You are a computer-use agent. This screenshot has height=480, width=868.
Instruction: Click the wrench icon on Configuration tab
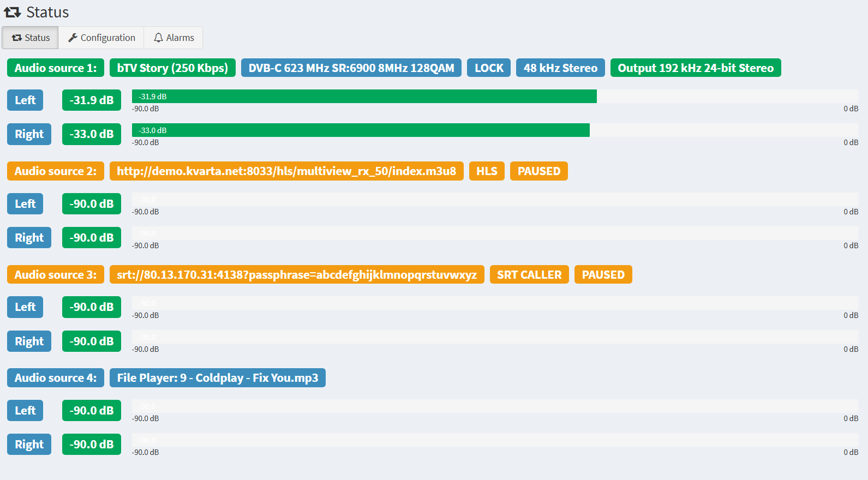tap(73, 38)
